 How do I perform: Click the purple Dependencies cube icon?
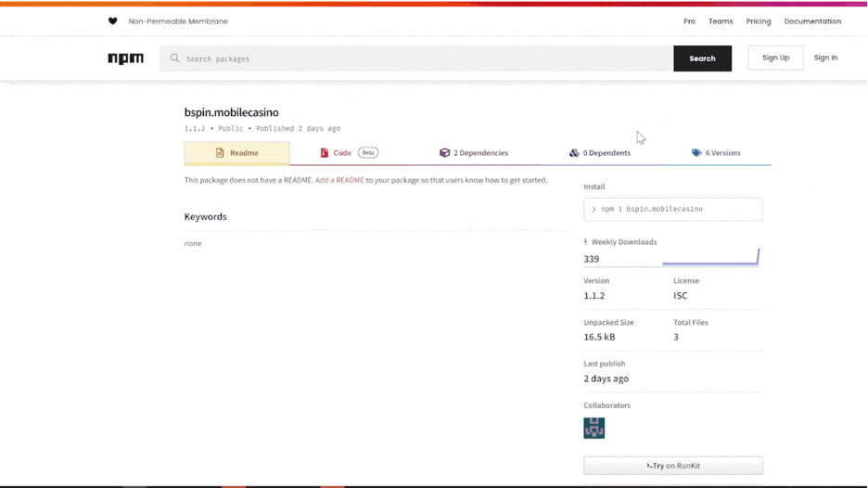444,153
